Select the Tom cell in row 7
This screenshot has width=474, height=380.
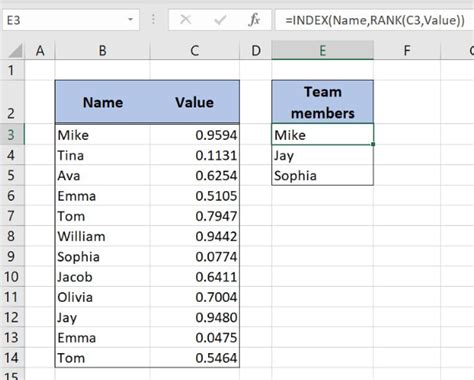click(x=103, y=216)
